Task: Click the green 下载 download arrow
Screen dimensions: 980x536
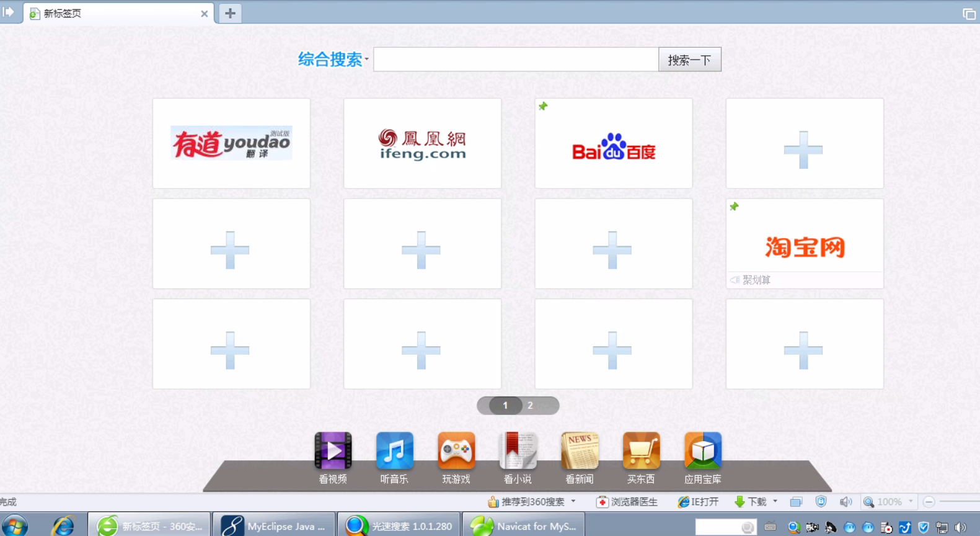Action: [x=739, y=502]
